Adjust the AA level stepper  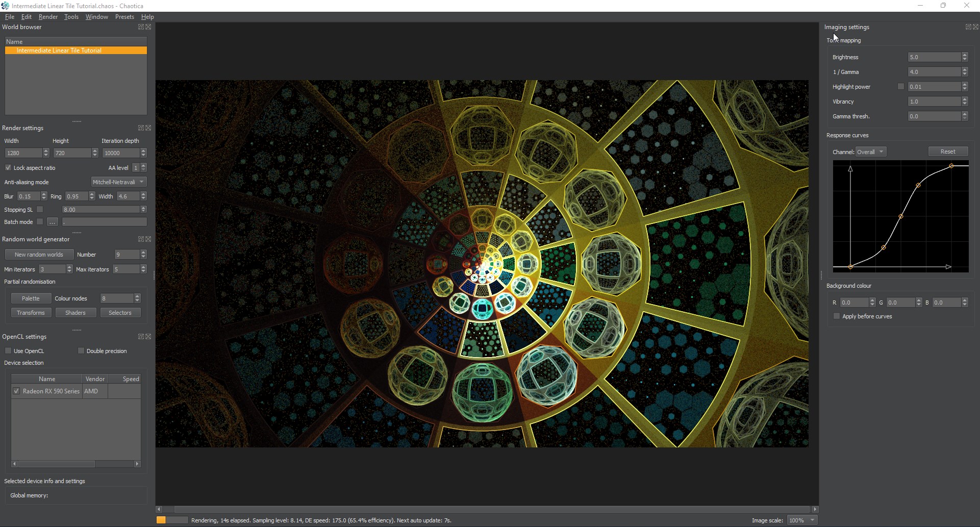tap(143, 168)
